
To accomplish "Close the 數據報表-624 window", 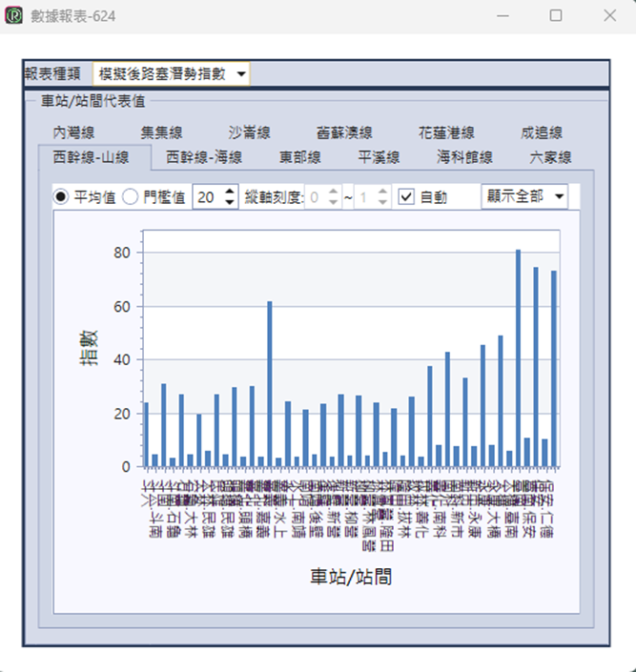I will 609,16.
